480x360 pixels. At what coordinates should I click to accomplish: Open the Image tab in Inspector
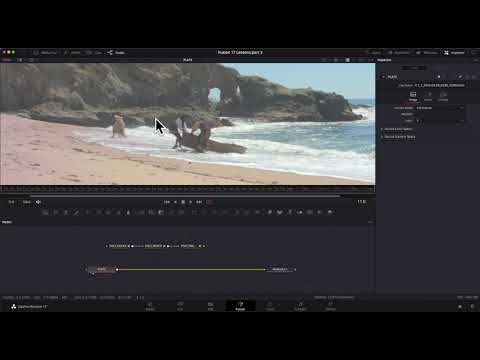pos(413,96)
